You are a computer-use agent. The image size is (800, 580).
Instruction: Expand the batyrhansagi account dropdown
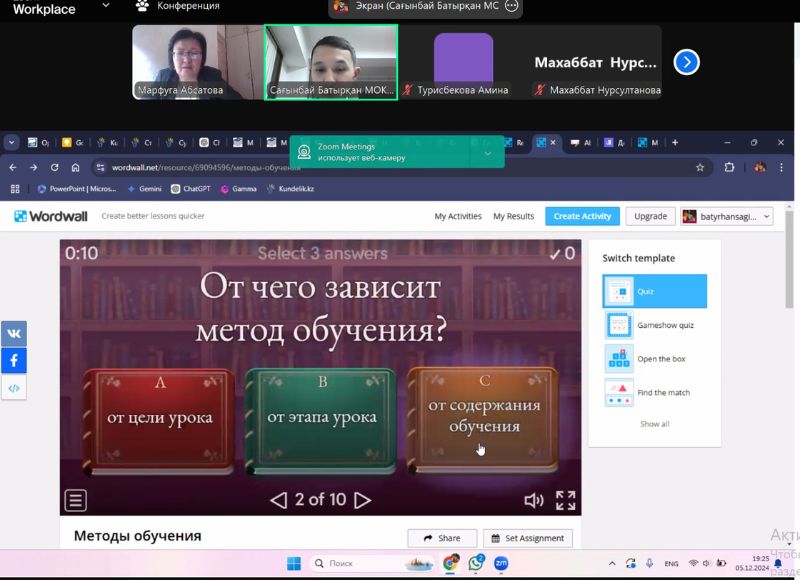pyautogui.click(x=727, y=216)
